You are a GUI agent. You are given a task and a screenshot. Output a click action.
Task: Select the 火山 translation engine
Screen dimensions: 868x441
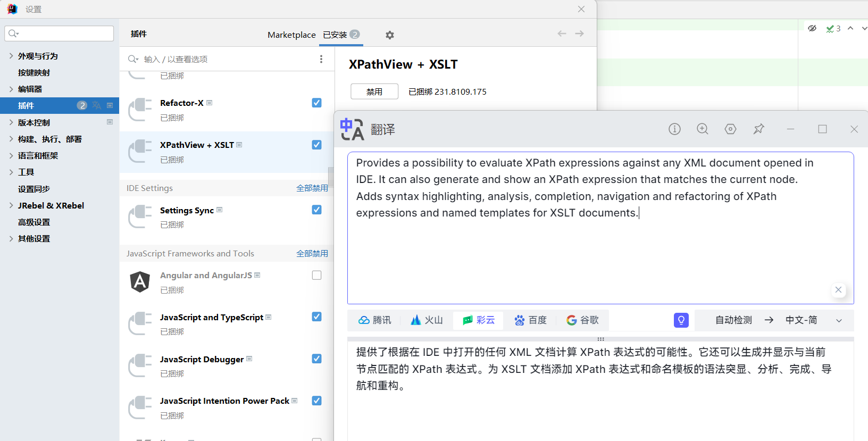click(427, 320)
